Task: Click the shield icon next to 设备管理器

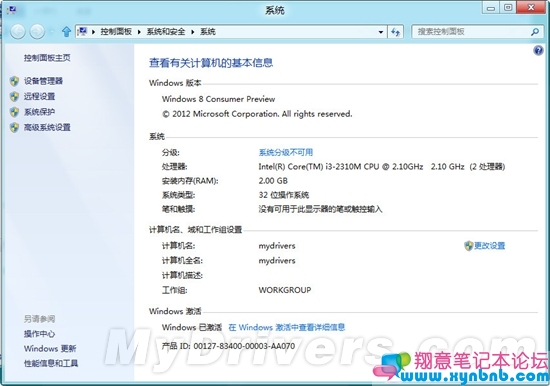Action: click(x=14, y=81)
